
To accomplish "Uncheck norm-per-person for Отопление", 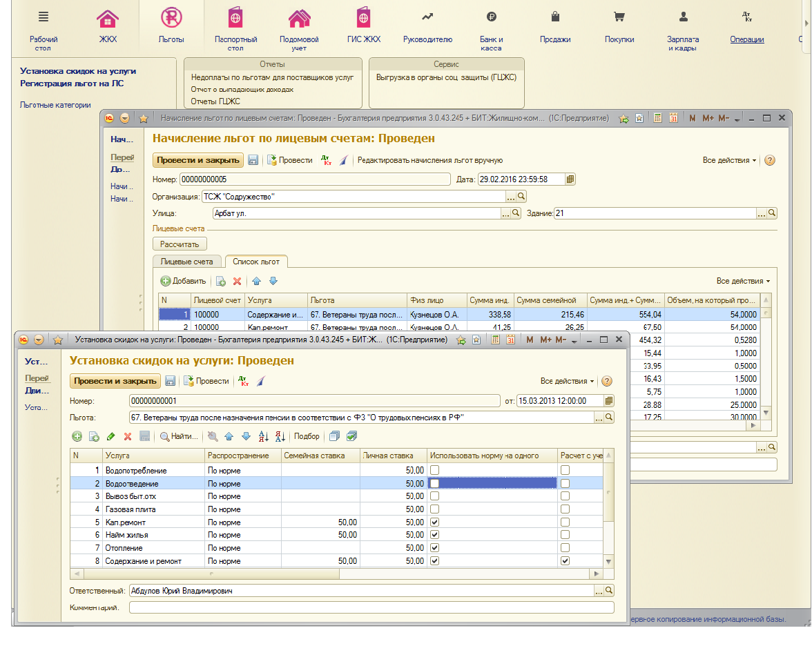I will (x=435, y=548).
